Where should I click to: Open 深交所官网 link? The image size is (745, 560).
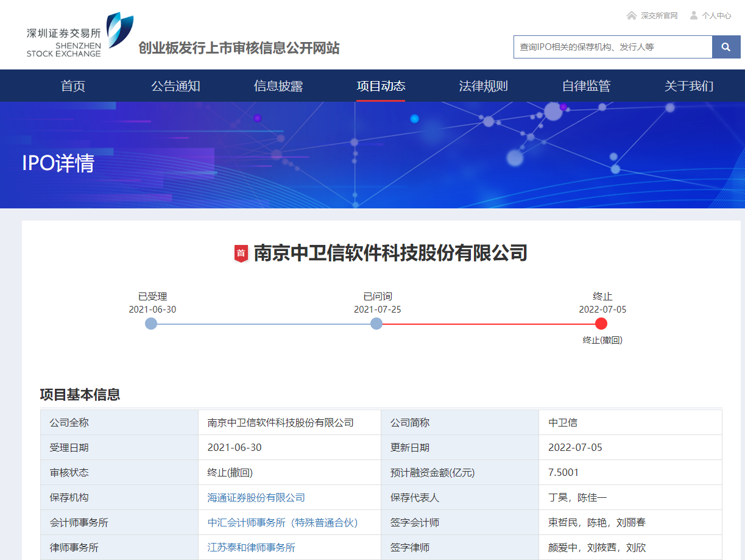tap(659, 16)
